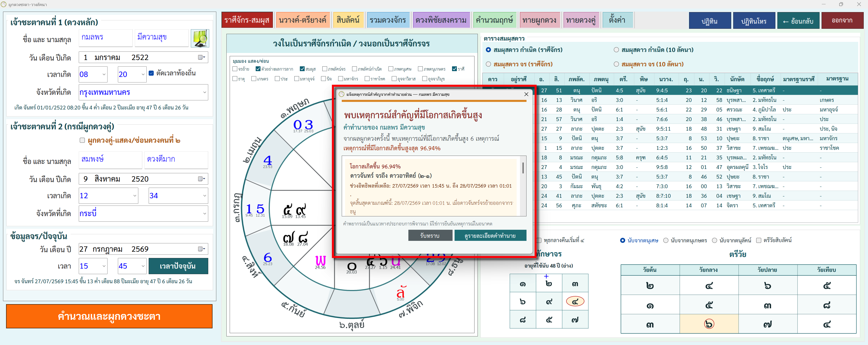Expand birth minute 20 dropdown
This screenshot has height=345, width=868.
pos(143,74)
